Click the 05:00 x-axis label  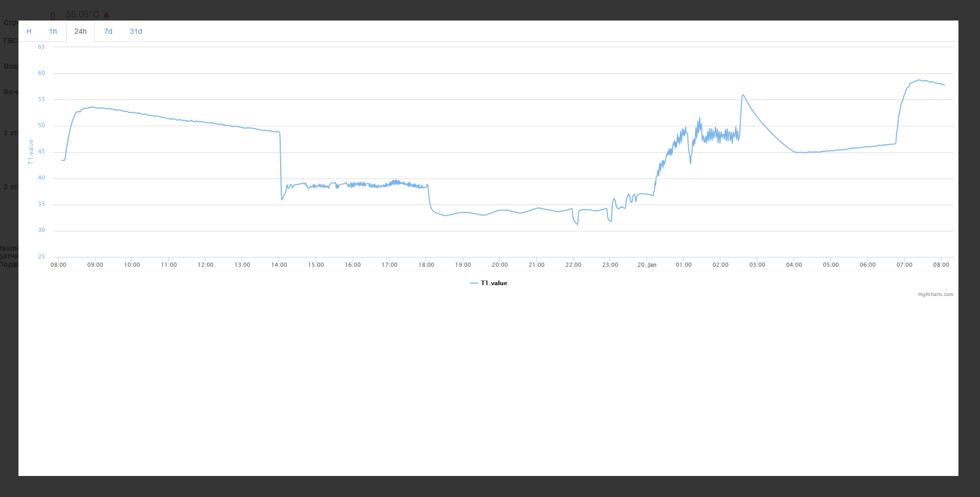tap(831, 265)
